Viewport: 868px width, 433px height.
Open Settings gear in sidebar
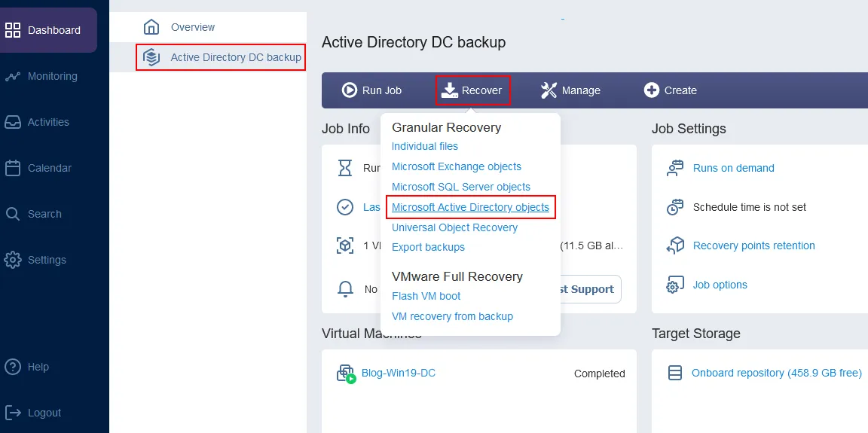click(x=13, y=260)
